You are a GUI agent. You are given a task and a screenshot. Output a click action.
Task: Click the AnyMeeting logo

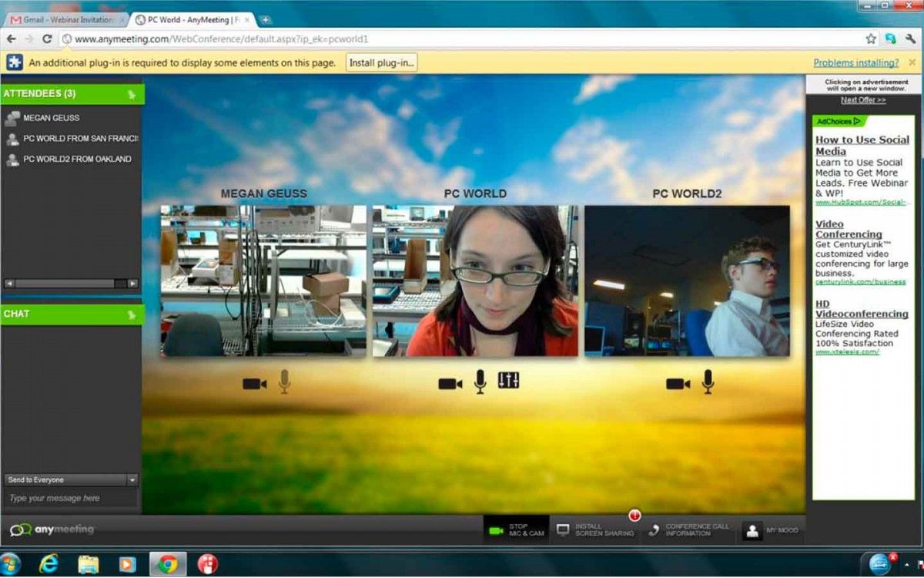point(52,530)
